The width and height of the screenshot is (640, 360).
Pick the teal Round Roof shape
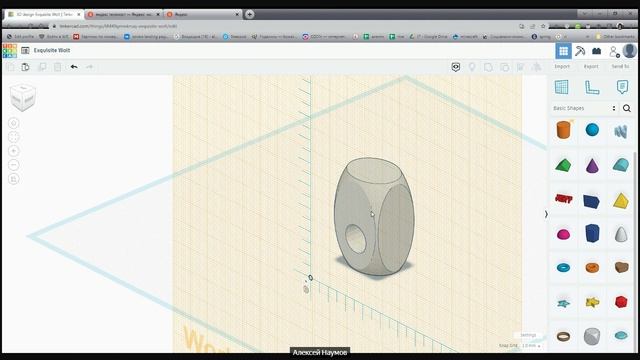pos(621,165)
